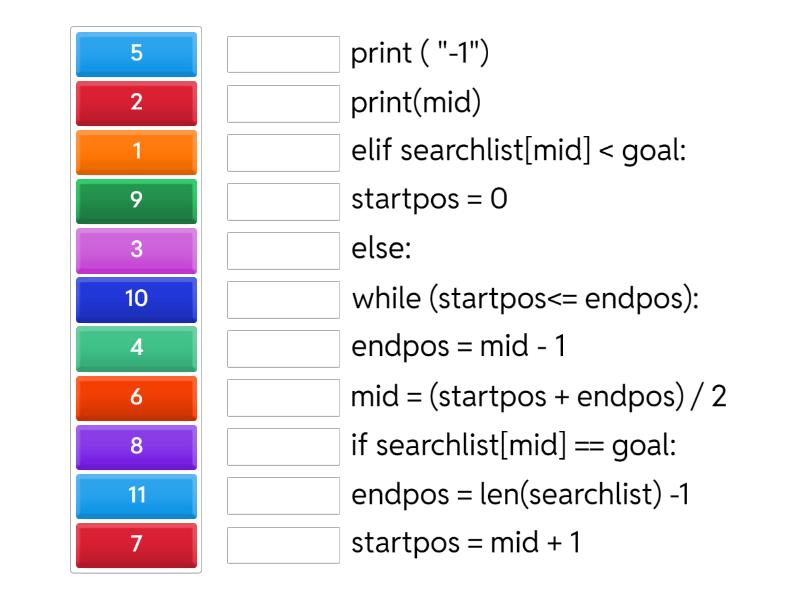Image resolution: width=800 pixels, height=600 pixels.
Task: Click the empty box beside startpos = mid + 1
Action: [283, 544]
